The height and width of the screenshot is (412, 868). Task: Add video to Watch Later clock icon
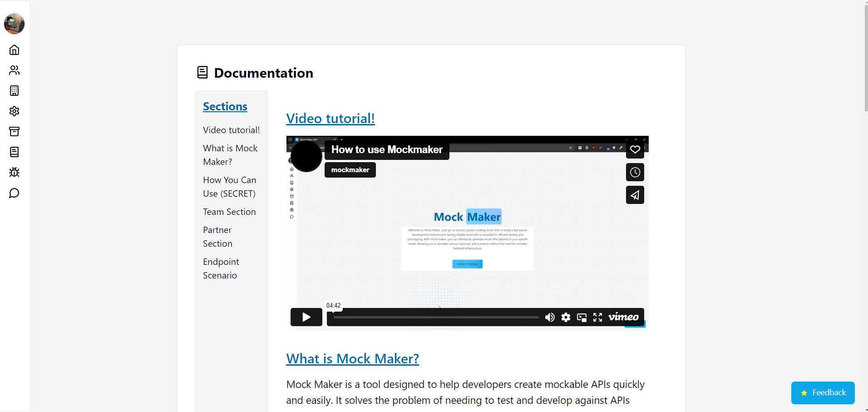pyautogui.click(x=635, y=172)
